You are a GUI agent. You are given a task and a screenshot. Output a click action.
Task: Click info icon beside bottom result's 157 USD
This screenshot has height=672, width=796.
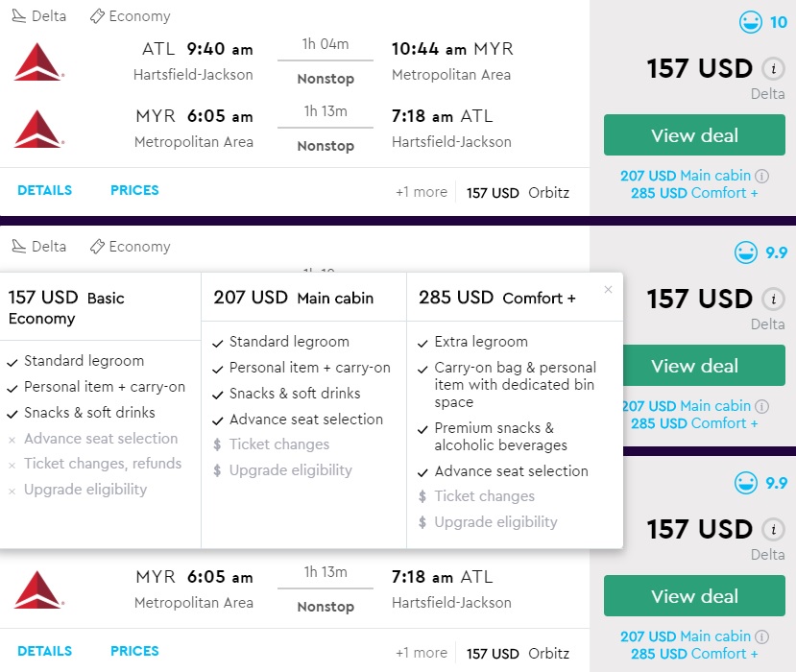point(773,530)
